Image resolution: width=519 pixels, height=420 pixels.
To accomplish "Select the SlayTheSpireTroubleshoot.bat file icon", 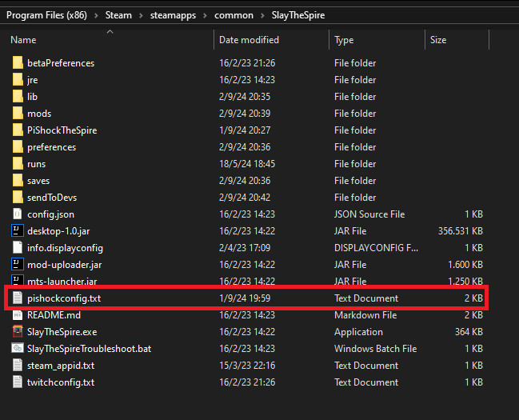I will [x=18, y=348].
